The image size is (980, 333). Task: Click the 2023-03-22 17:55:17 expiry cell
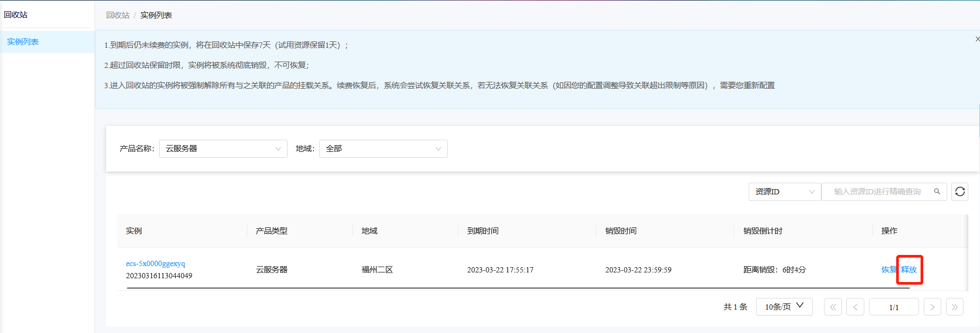[500, 270]
